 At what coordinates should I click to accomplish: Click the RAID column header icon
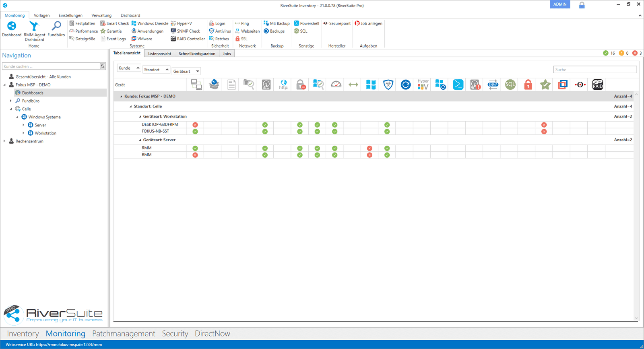pos(598,85)
